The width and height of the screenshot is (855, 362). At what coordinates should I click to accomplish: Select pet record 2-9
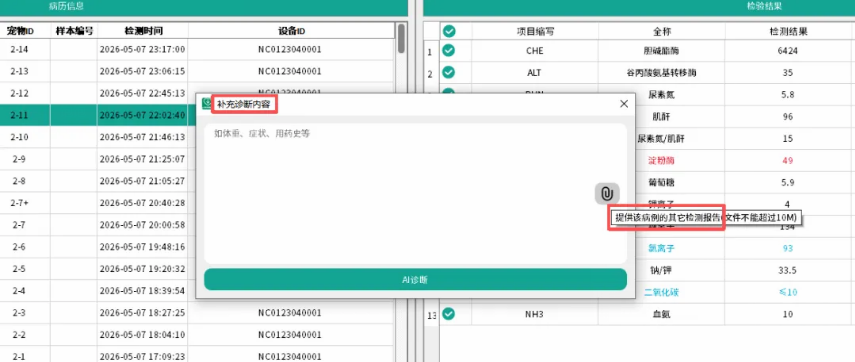click(x=20, y=159)
